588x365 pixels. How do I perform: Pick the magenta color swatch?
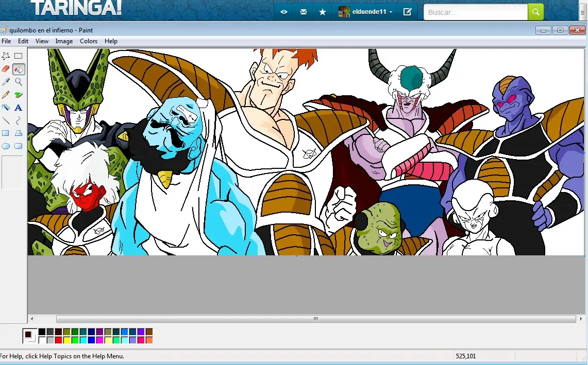click(100, 340)
